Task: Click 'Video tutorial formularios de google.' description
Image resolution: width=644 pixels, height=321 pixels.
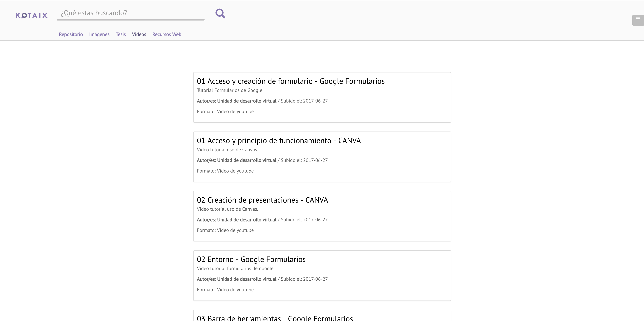Action: click(x=235, y=269)
